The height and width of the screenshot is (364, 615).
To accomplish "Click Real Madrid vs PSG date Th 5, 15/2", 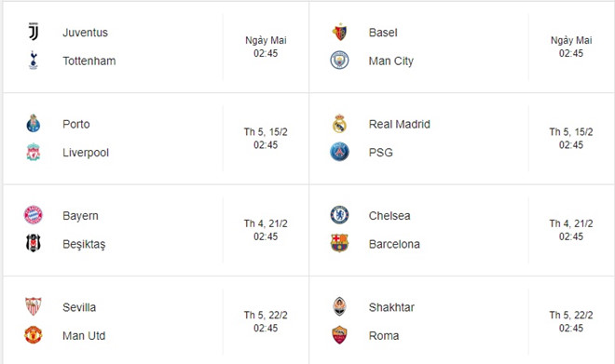I will (571, 132).
